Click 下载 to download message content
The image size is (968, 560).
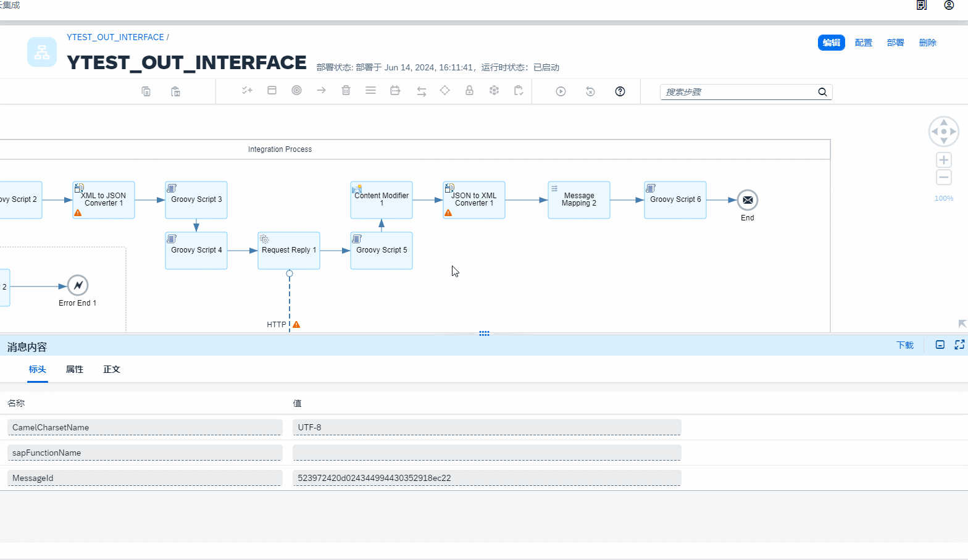click(x=904, y=345)
